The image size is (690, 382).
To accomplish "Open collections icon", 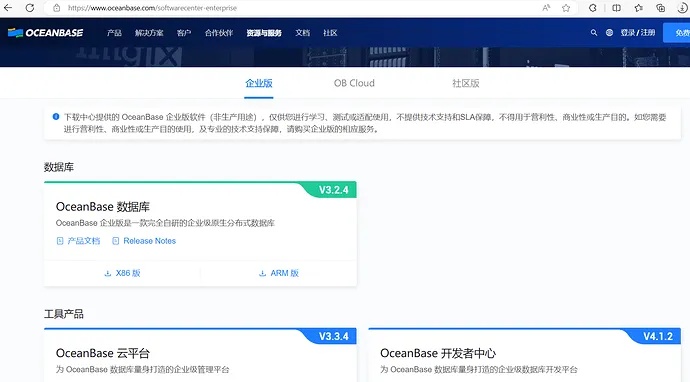I will 661,7.
